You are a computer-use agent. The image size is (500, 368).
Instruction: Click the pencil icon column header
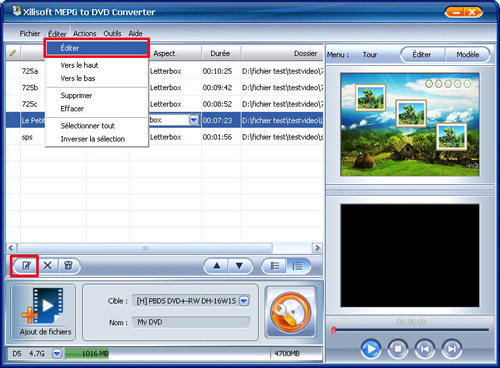13,53
